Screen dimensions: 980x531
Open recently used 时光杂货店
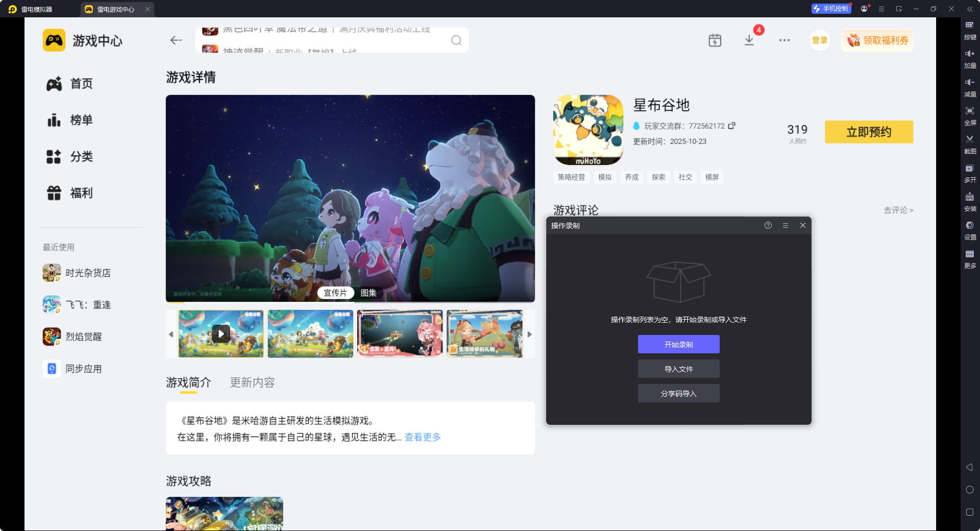(77, 273)
